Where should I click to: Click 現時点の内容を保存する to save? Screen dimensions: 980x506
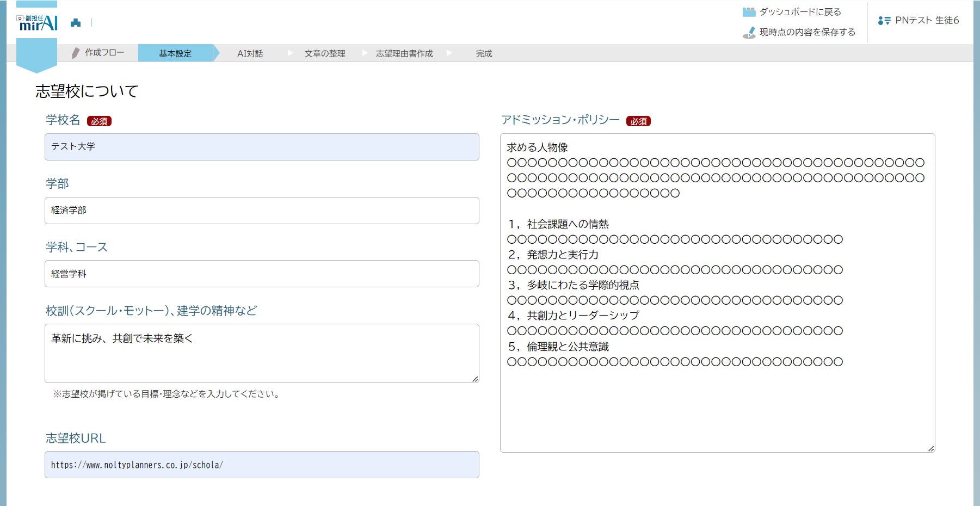coord(807,33)
